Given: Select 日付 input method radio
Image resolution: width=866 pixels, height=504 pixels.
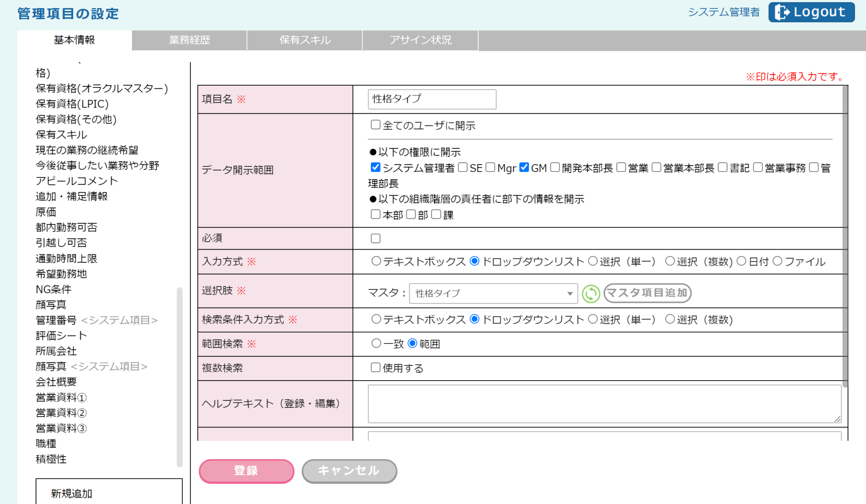Looking at the screenshot, I should click(741, 261).
